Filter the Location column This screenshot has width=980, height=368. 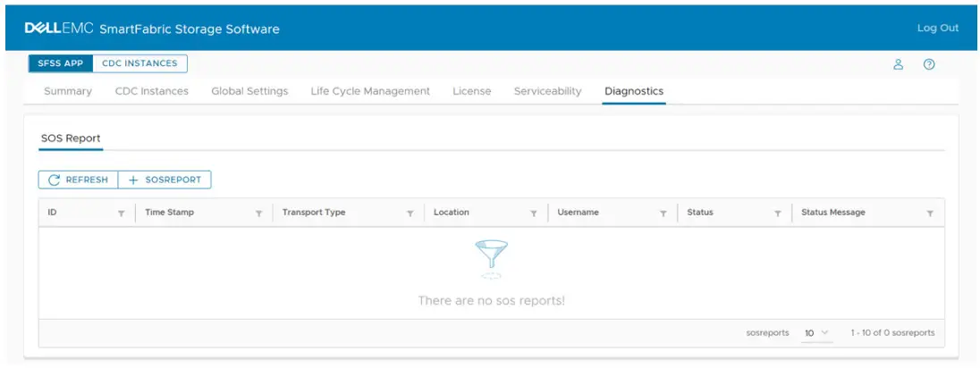(x=534, y=213)
